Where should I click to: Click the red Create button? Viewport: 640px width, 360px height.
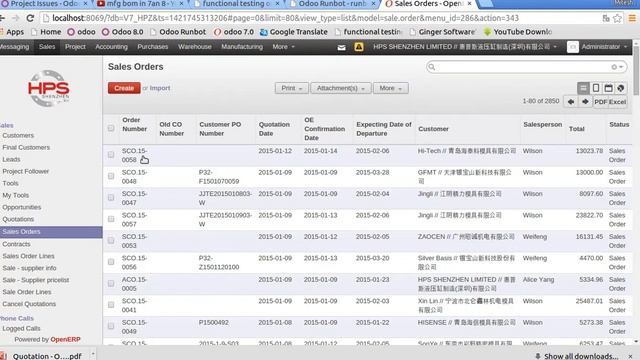pos(124,88)
